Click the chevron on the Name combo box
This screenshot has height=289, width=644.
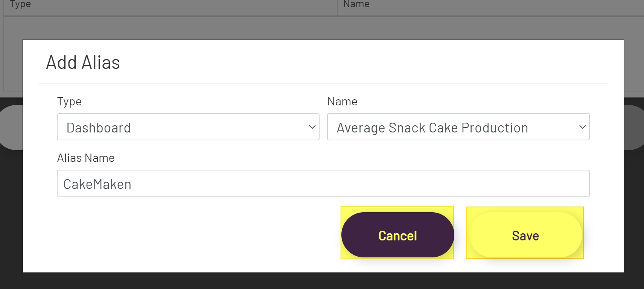click(582, 127)
